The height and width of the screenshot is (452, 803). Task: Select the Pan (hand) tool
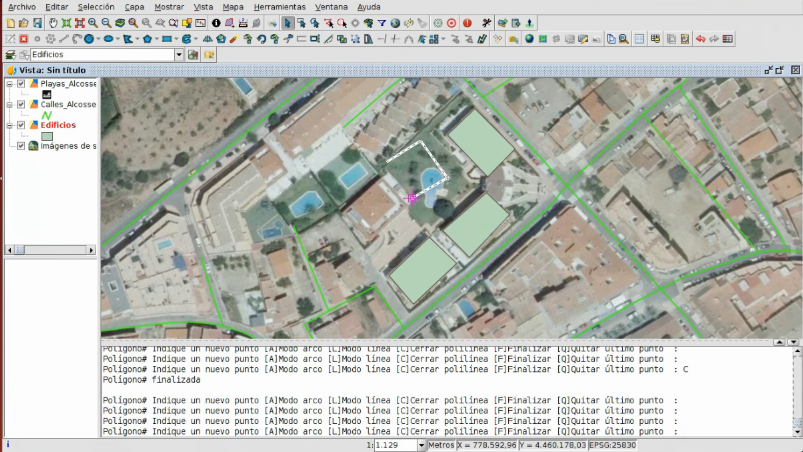click(x=52, y=22)
